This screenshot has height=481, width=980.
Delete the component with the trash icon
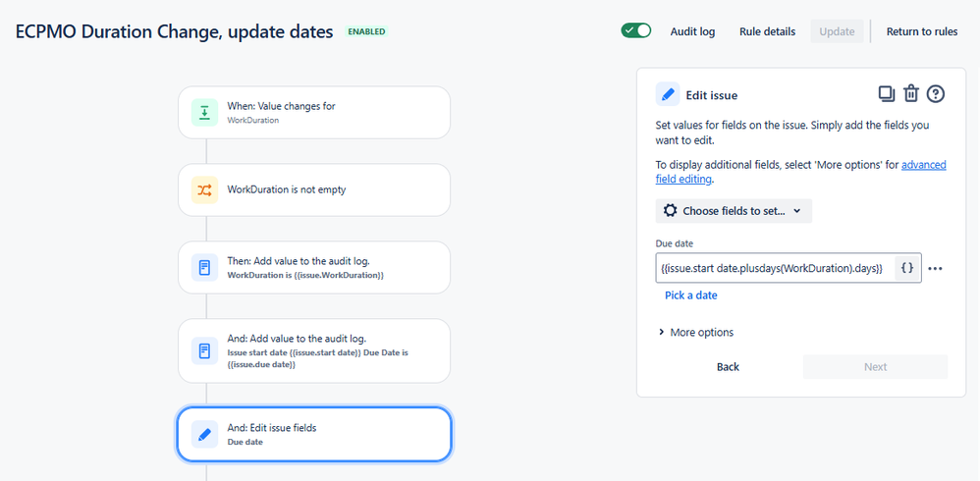coord(911,94)
